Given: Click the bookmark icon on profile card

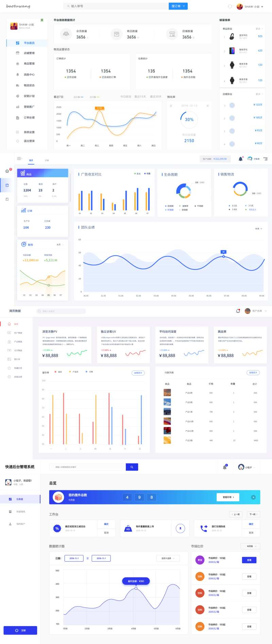Looking at the screenshot, I should (42, 20).
